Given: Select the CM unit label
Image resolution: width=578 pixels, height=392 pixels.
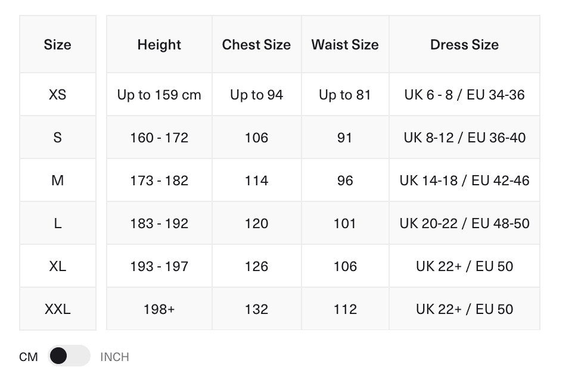Looking at the screenshot, I should pyautogui.click(x=29, y=357).
